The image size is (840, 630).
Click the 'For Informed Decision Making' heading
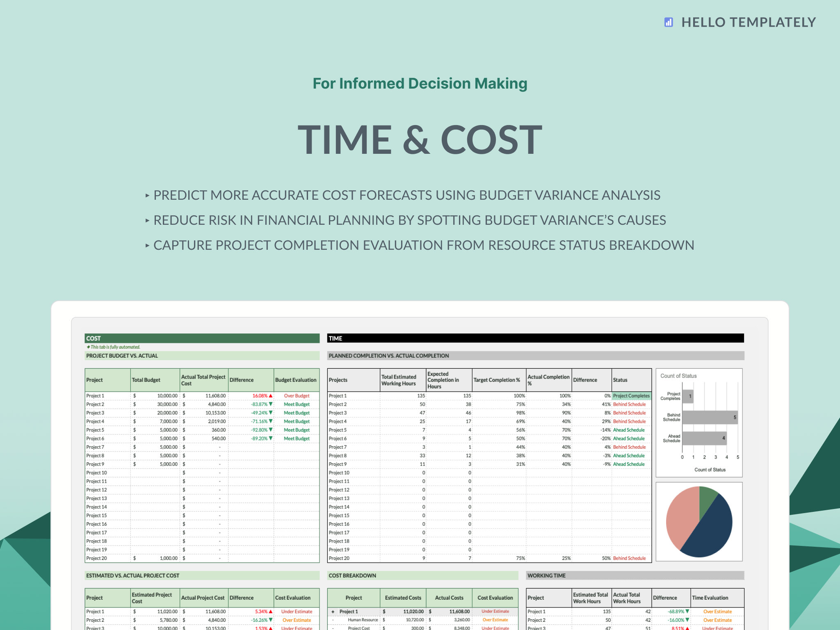pos(420,84)
